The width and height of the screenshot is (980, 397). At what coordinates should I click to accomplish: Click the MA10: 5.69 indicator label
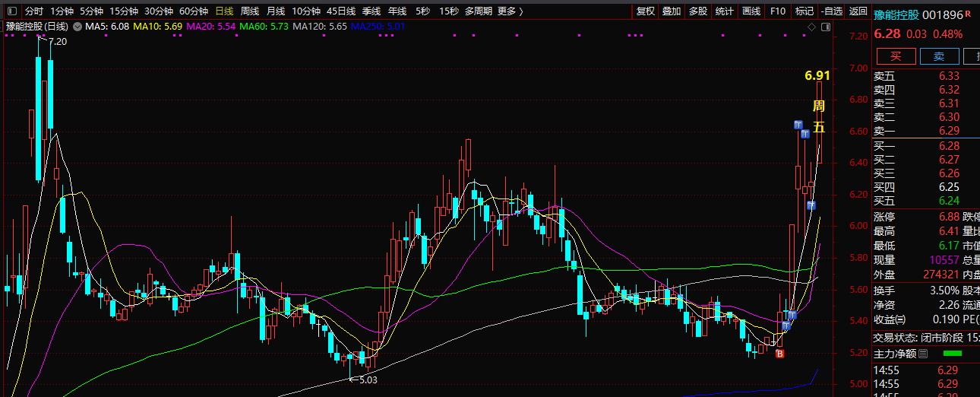(157, 27)
